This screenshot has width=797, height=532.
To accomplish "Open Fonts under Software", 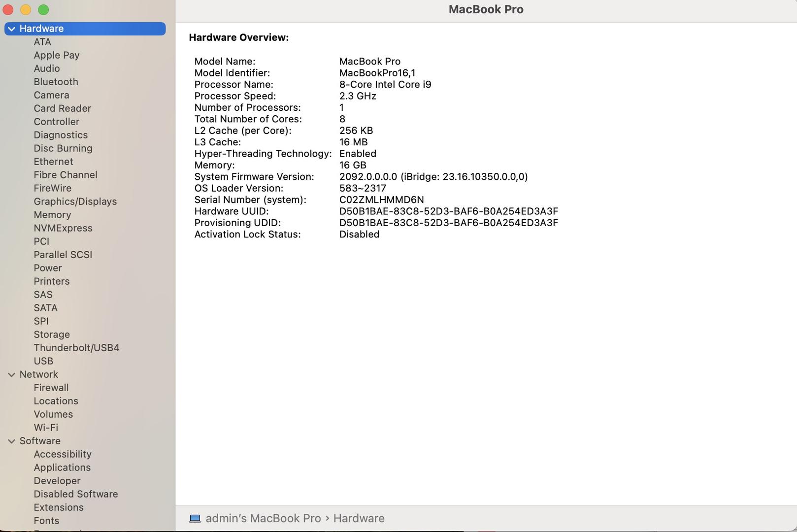I will pyautogui.click(x=46, y=521).
